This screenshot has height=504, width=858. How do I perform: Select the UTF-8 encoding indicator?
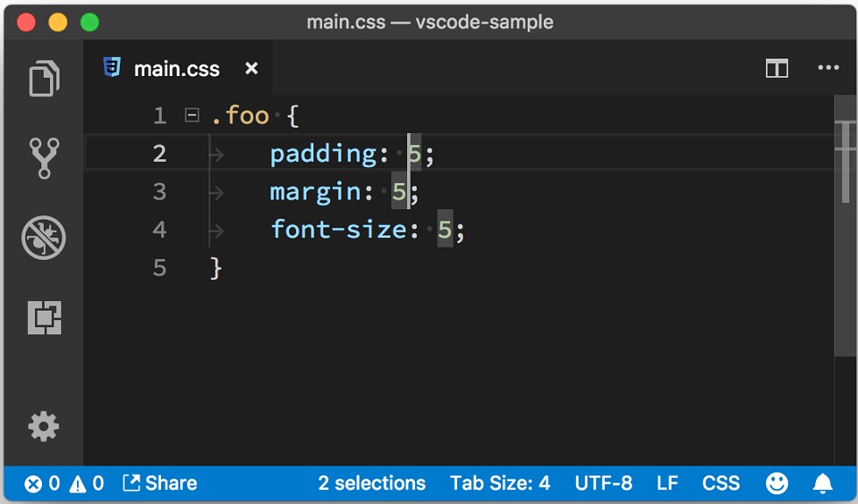click(603, 483)
